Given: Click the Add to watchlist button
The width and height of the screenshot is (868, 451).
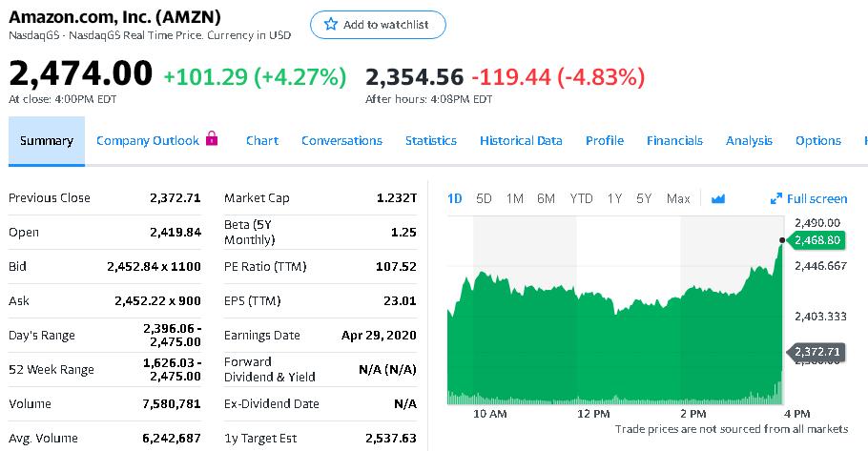Looking at the screenshot, I should click(x=378, y=25).
